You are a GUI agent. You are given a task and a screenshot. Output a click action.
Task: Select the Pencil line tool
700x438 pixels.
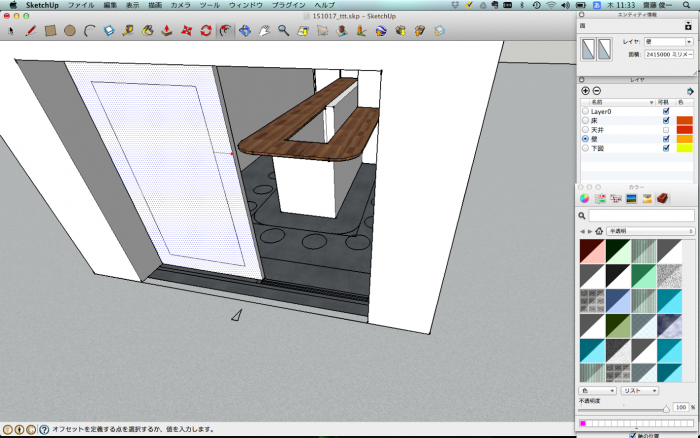click(x=30, y=31)
